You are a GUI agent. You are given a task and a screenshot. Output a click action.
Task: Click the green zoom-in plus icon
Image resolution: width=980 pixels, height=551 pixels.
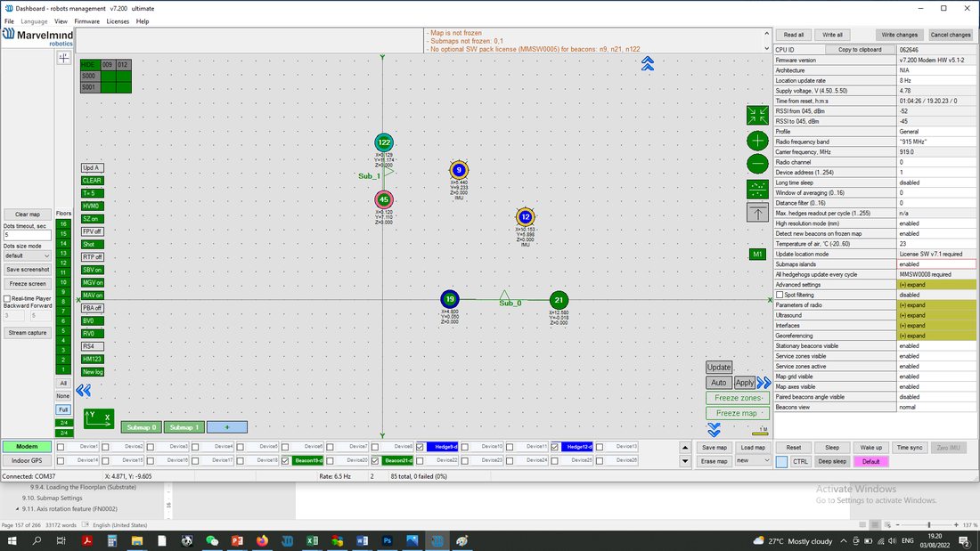pyautogui.click(x=757, y=141)
